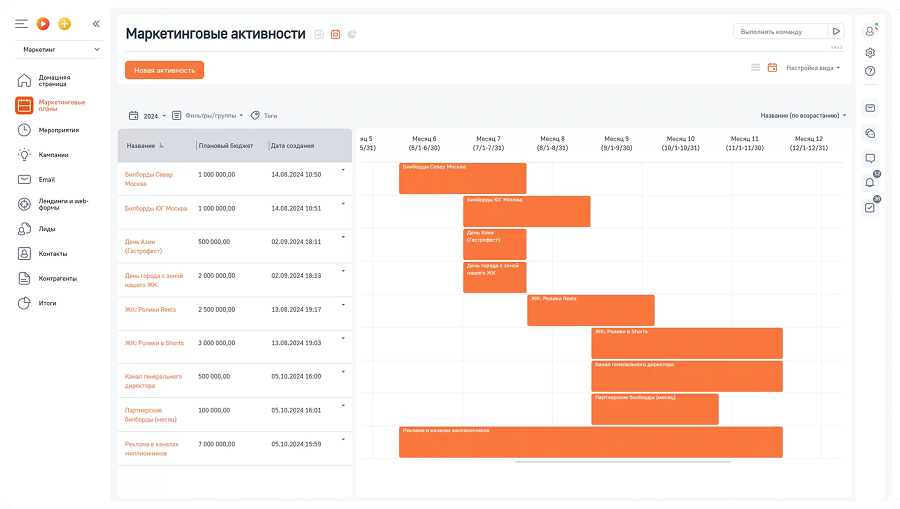The width and height of the screenshot is (900, 509).
Task: Click the orange play button at top left
Action: click(x=43, y=23)
